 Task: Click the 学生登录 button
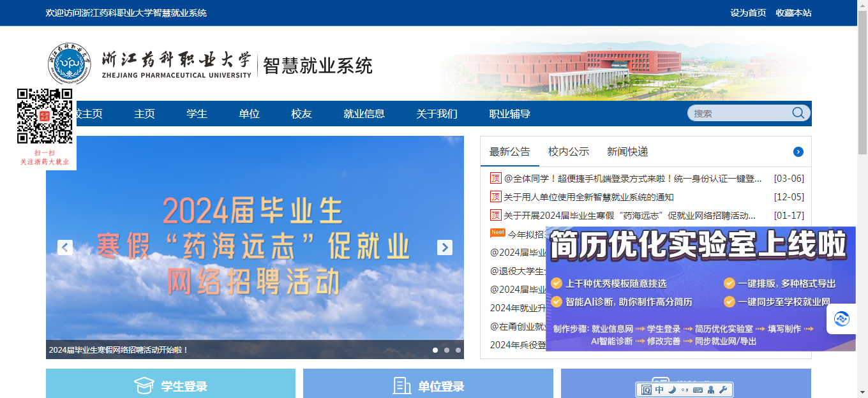[171, 383]
